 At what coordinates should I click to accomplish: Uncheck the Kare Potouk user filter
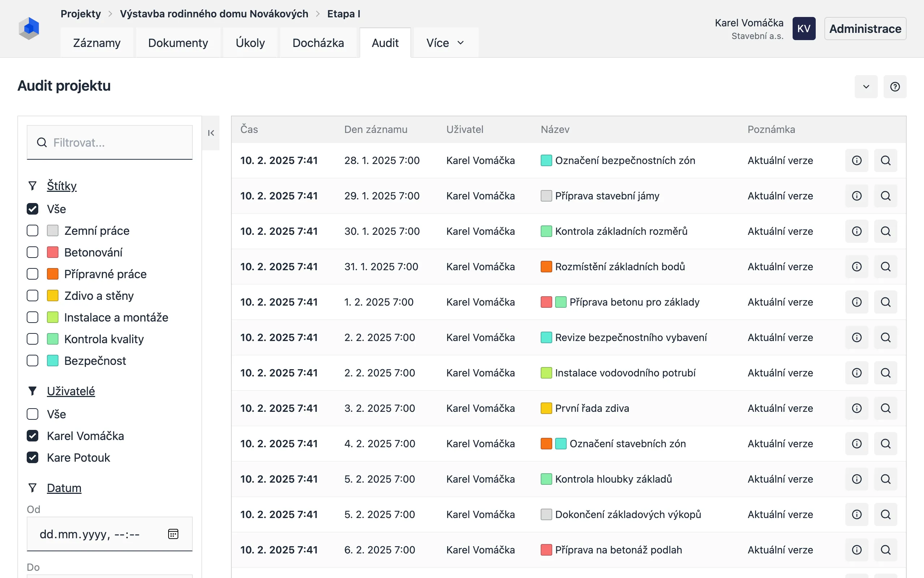[32, 458]
